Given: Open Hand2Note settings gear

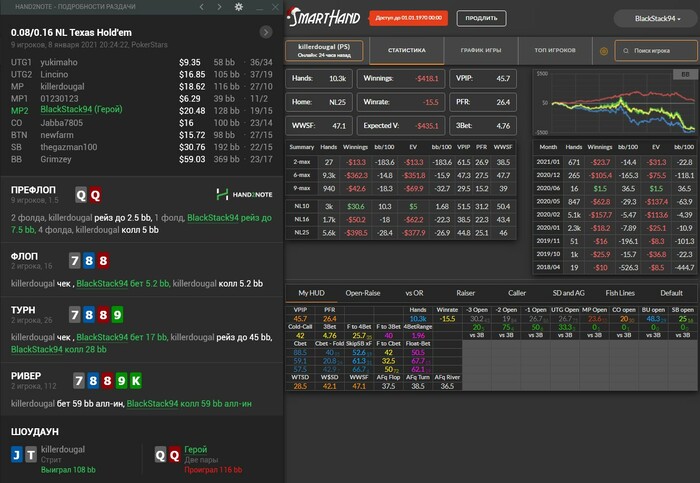Looking at the screenshot, I should pos(239,7).
